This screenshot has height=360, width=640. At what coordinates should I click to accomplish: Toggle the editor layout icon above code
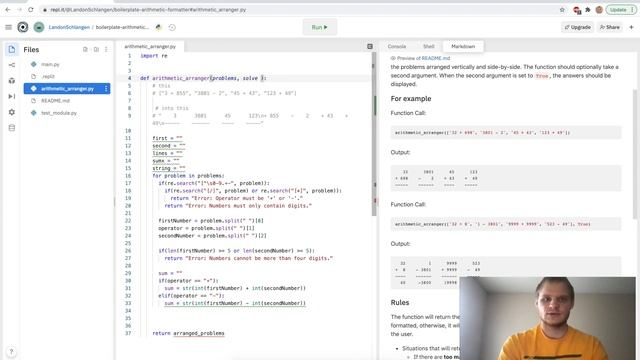[x=370, y=47]
